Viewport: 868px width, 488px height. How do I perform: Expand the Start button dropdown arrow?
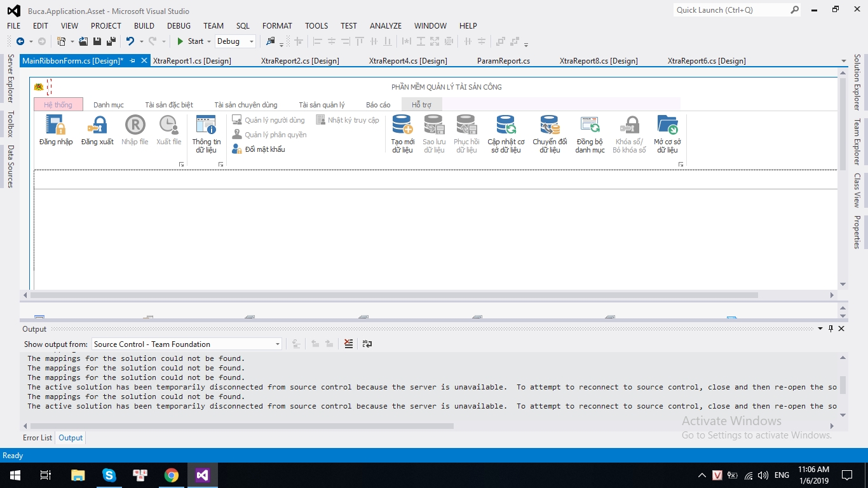coord(209,41)
